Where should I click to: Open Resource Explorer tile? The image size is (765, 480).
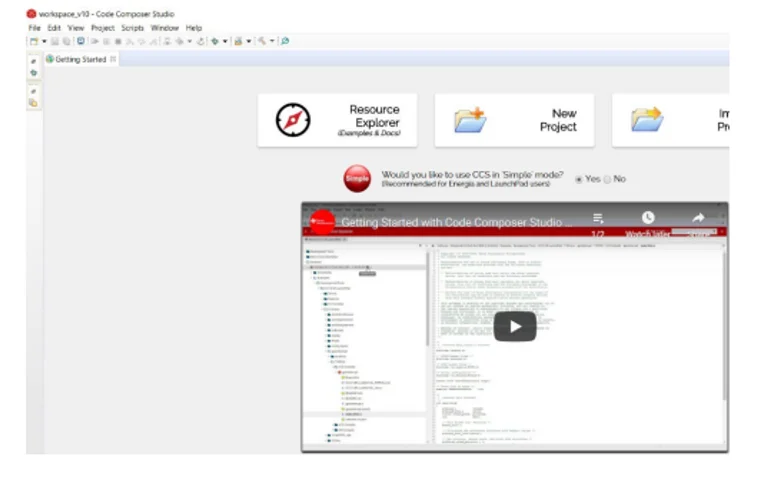[337, 120]
